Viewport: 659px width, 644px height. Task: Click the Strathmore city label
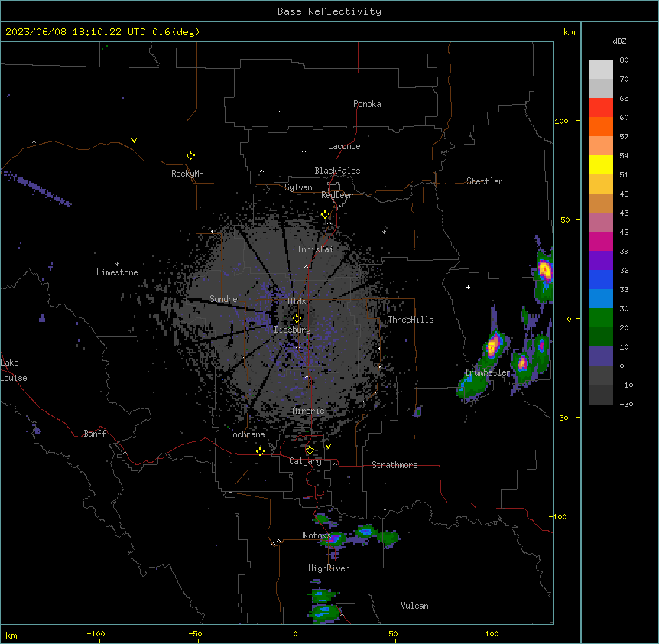pos(394,465)
